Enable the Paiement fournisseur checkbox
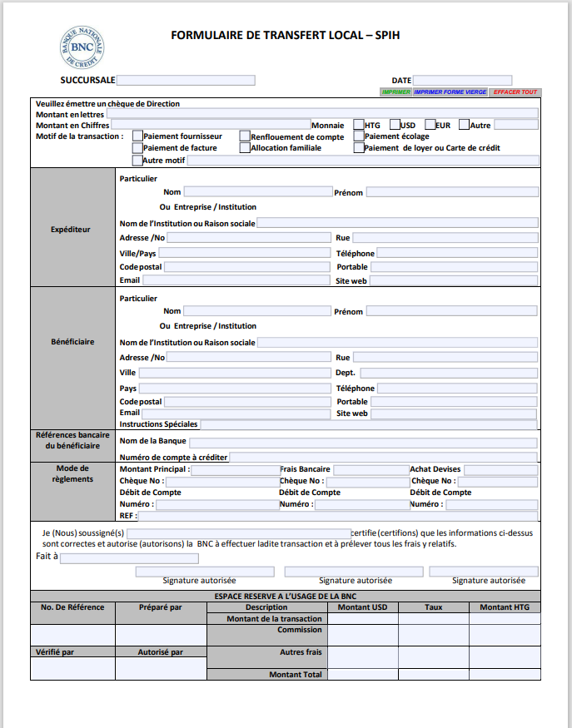Viewport: 572px width, 728px height. (x=137, y=136)
